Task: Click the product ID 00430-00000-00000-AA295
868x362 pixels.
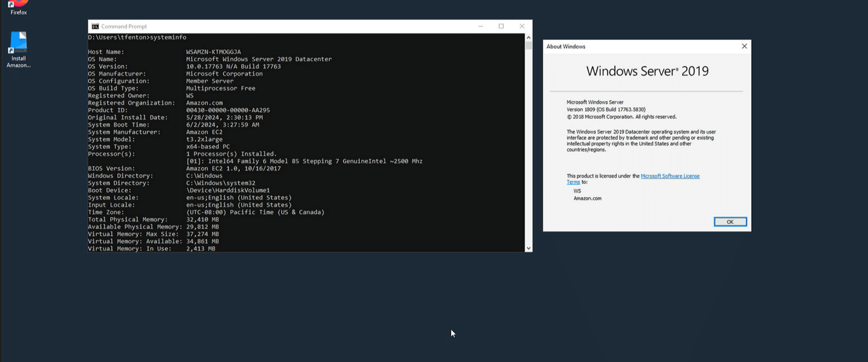Action: [x=228, y=110]
